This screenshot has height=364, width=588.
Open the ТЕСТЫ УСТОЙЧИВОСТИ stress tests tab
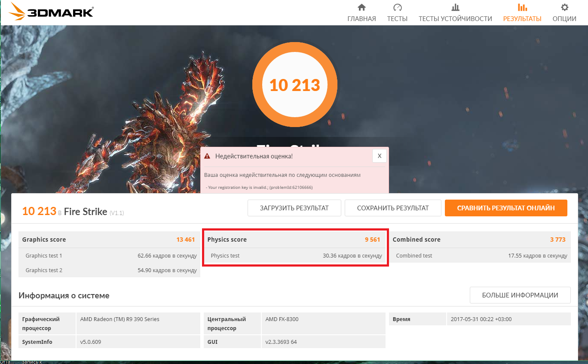(x=455, y=13)
